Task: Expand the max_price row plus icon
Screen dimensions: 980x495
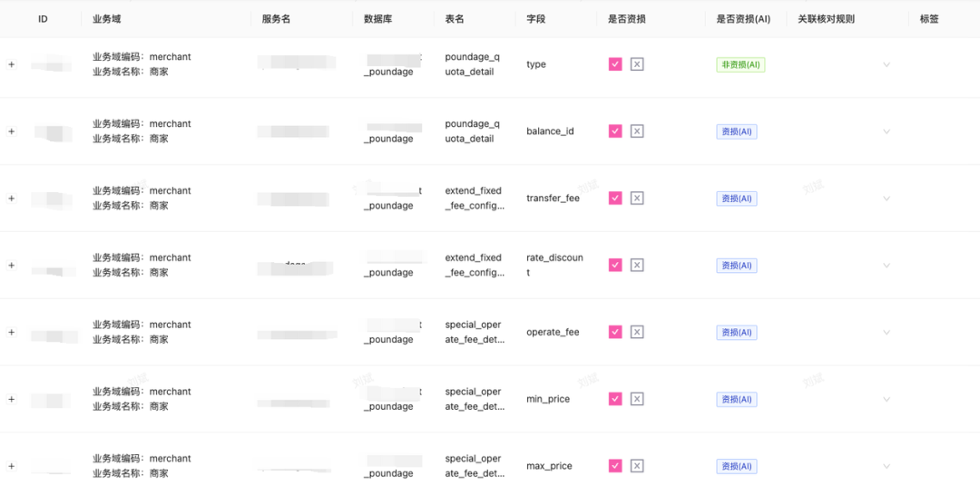Action: (11, 466)
